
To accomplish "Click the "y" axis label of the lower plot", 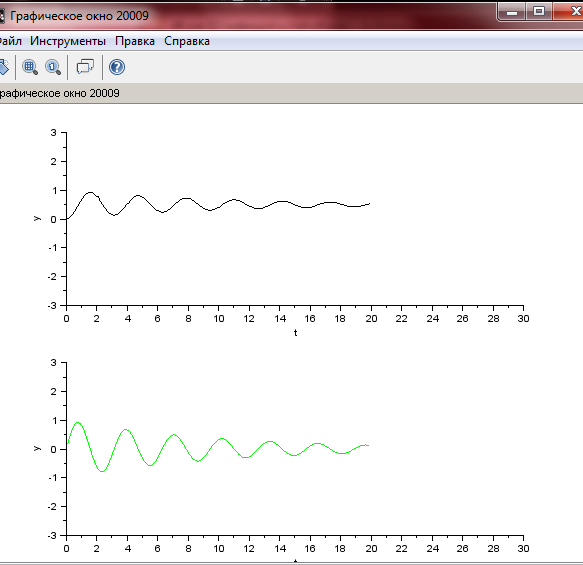I will 37,448.
